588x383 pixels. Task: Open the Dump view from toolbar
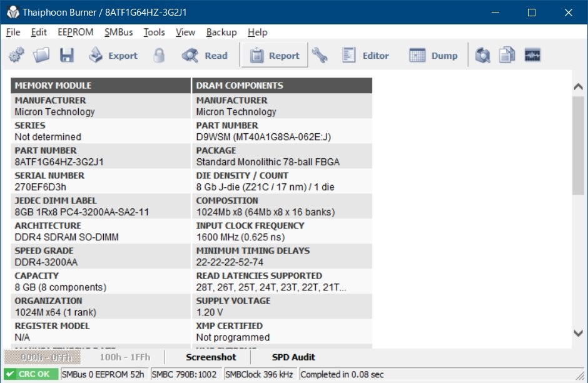click(433, 56)
